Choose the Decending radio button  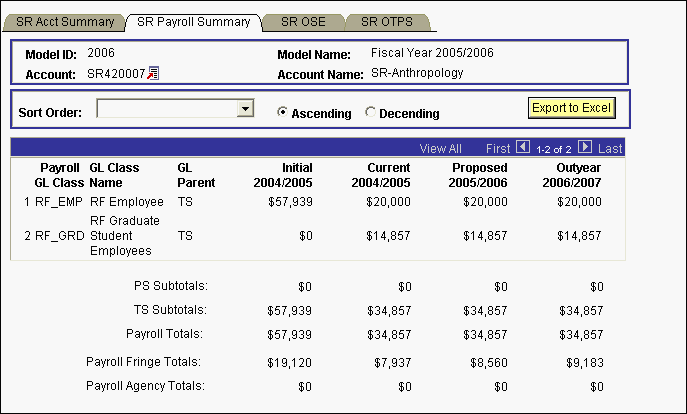[371, 113]
